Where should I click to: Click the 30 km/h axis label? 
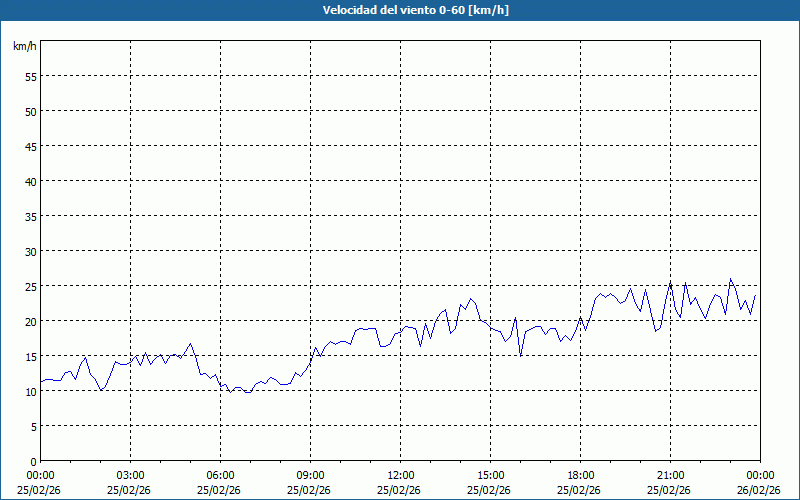[x=30, y=251]
